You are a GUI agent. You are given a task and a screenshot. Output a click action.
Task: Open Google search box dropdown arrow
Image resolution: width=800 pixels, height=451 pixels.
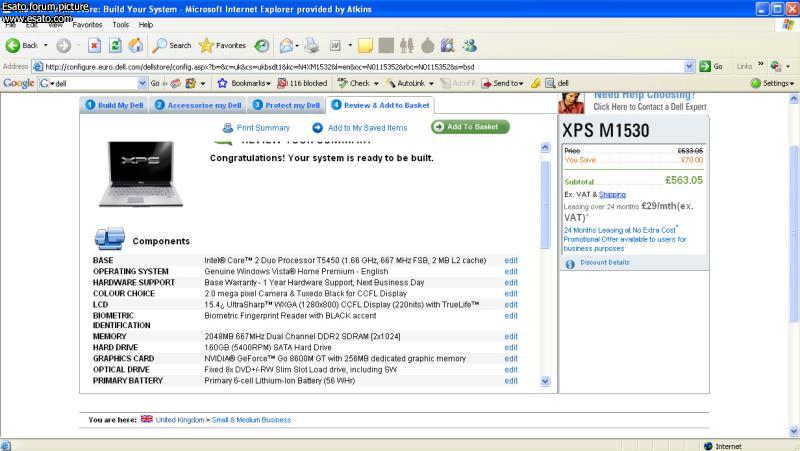(x=142, y=83)
